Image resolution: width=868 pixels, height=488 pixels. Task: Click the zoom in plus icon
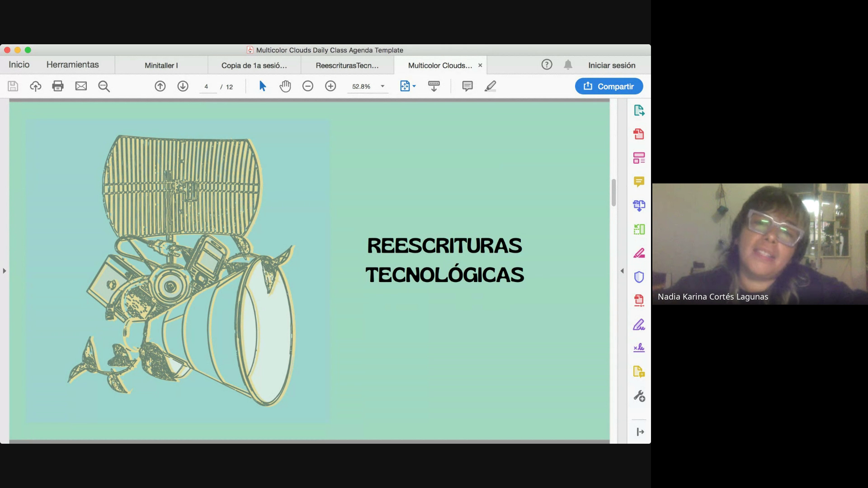(x=330, y=86)
